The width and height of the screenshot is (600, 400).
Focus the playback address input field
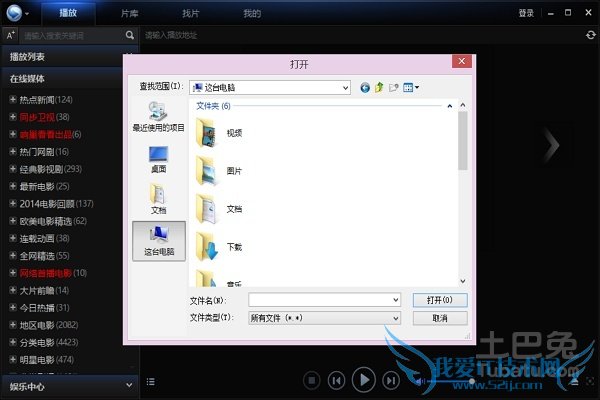click(x=360, y=36)
